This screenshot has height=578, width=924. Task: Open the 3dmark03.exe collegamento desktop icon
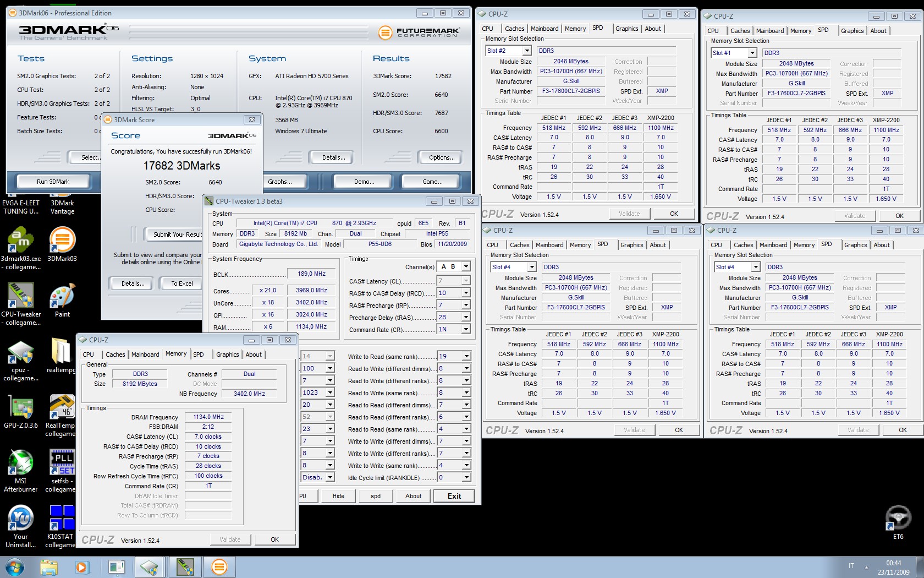pos(21,248)
